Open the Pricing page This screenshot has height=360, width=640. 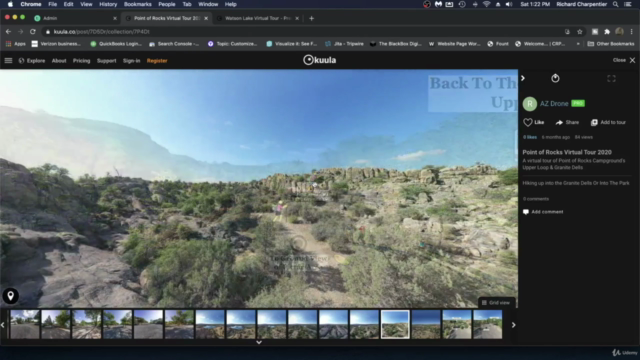pyautogui.click(x=81, y=60)
